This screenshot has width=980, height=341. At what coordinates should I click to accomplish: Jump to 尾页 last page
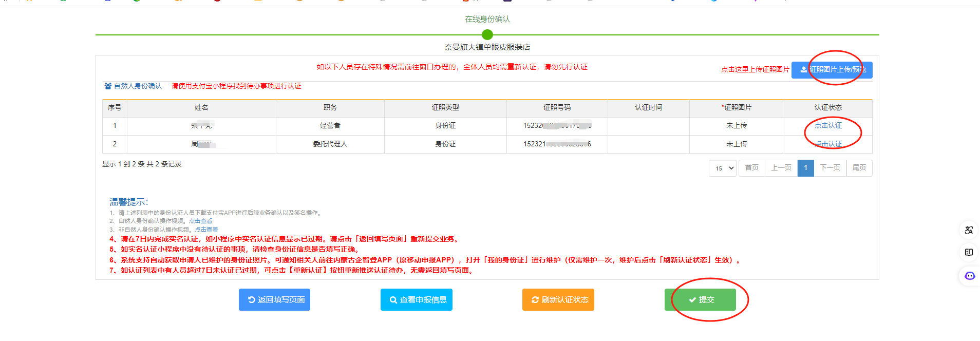coord(859,168)
